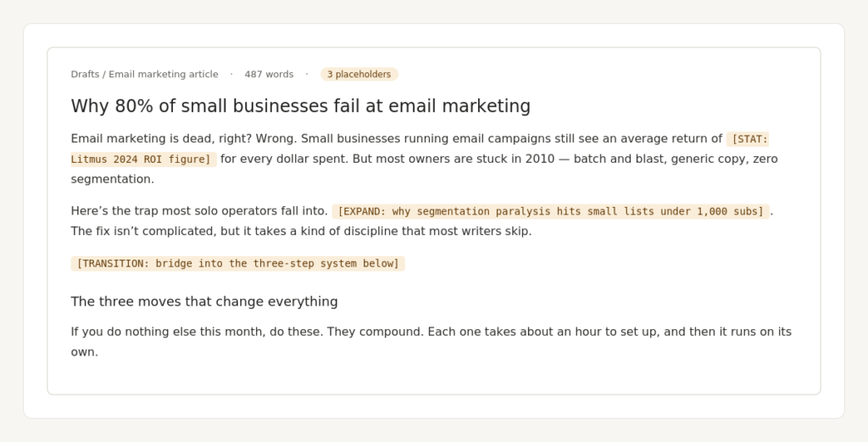Click the heading The three moves that change everything
868x442 pixels.
click(x=204, y=301)
